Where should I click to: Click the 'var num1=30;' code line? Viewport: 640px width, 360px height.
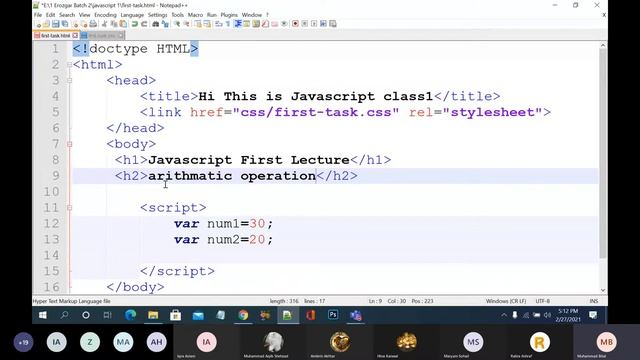click(x=224, y=224)
